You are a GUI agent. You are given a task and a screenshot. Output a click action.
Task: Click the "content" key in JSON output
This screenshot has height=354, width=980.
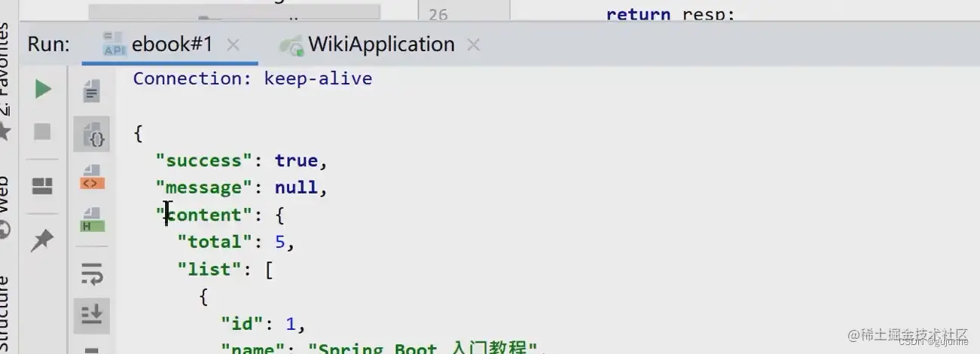click(204, 215)
